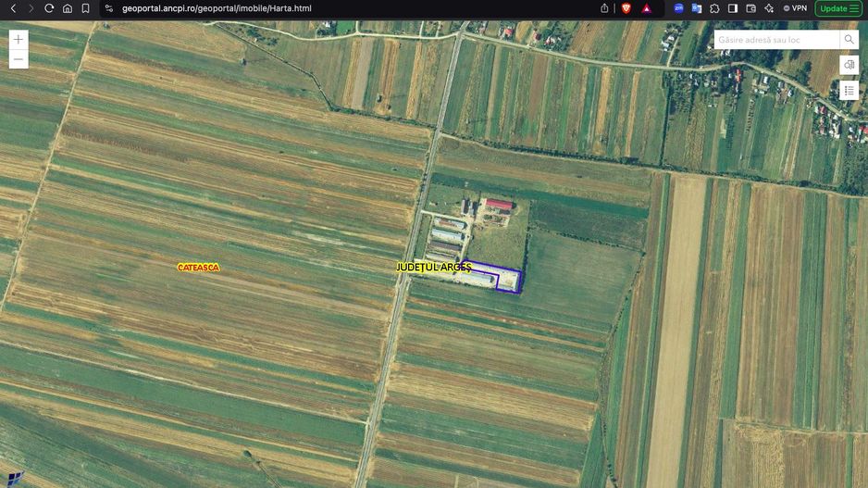The width and height of the screenshot is (868, 488).
Task: Open the extensions puzzle menu
Action: coord(714,8)
